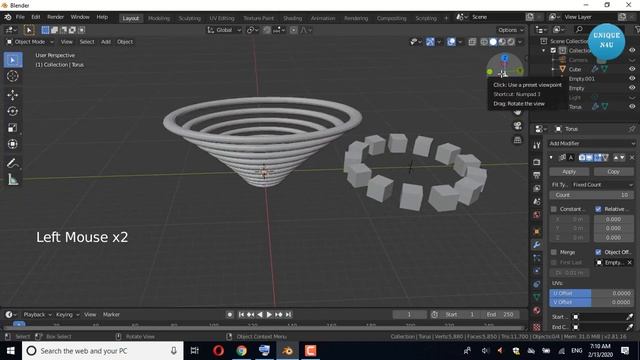Open the Add Modifier dropdown
This screenshot has height=360, width=640.
(x=592, y=143)
